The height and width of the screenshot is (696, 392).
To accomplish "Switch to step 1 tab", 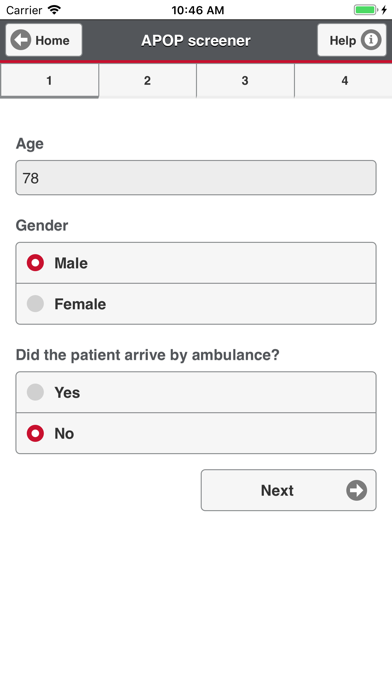I will 49,80.
